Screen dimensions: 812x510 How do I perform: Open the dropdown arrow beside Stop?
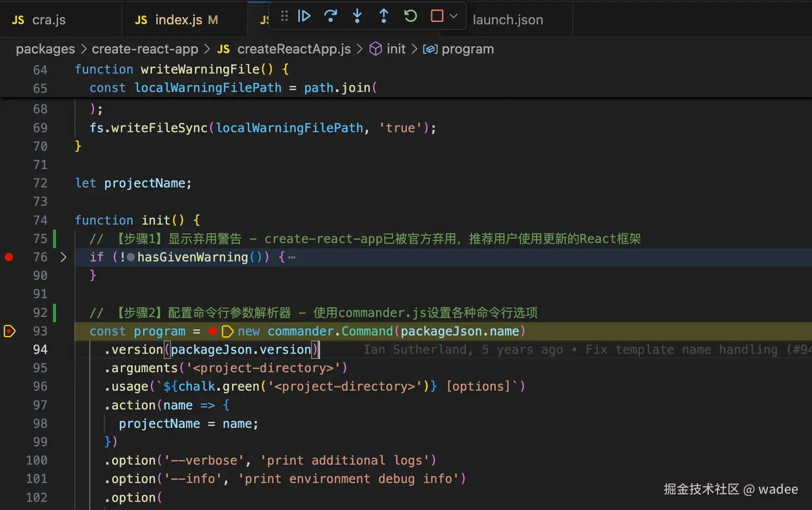[x=454, y=16]
